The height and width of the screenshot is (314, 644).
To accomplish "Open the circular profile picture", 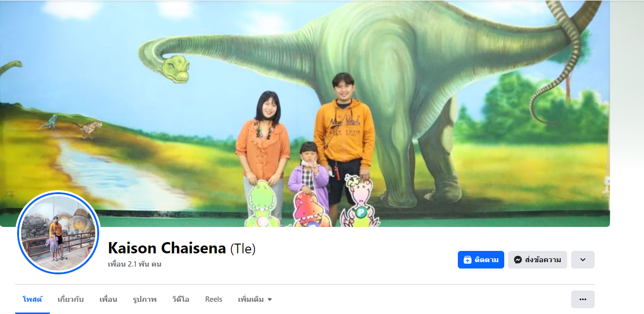I will tap(58, 232).
